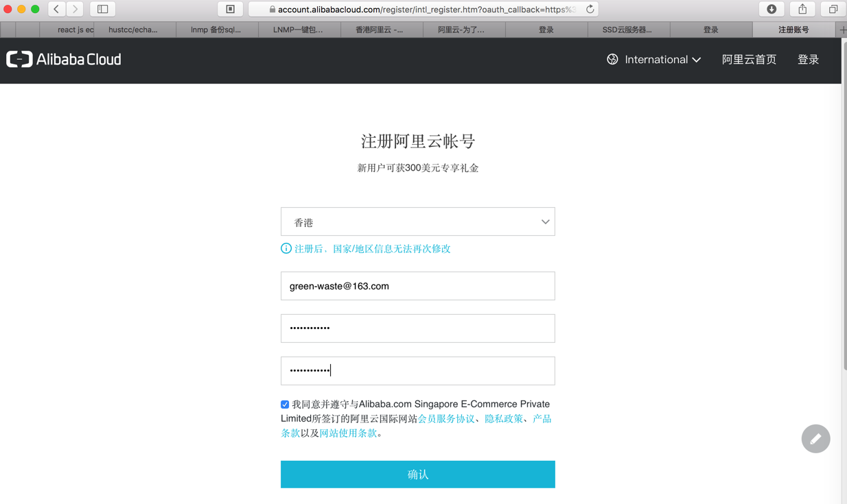Image resolution: width=847 pixels, height=504 pixels.
Task: Click the info icon by region notice
Action: click(286, 248)
